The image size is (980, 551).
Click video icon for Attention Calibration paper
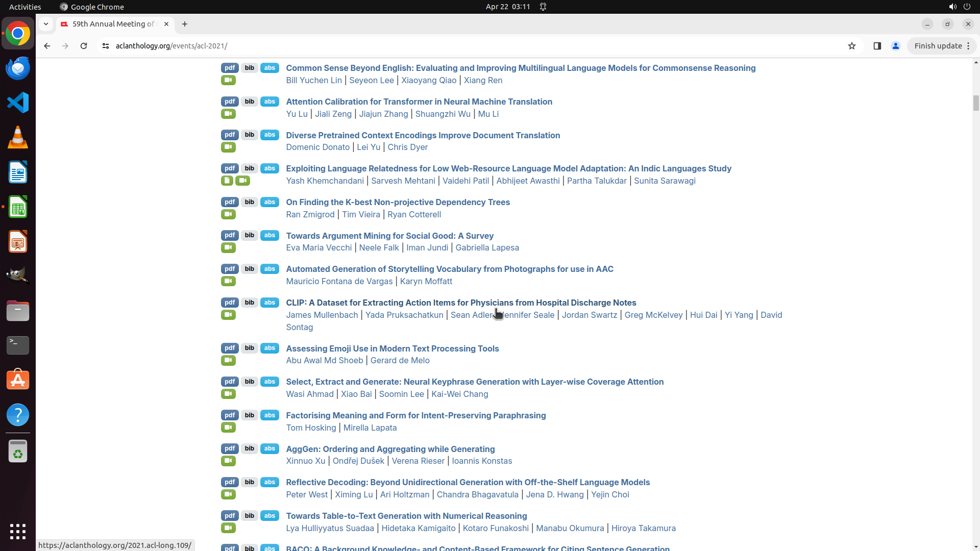(228, 114)
